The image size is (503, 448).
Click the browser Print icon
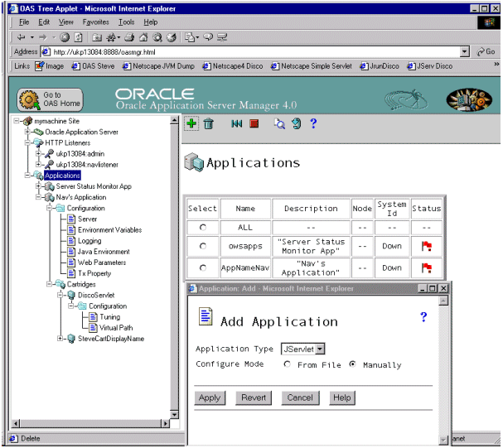click(129, 37)
